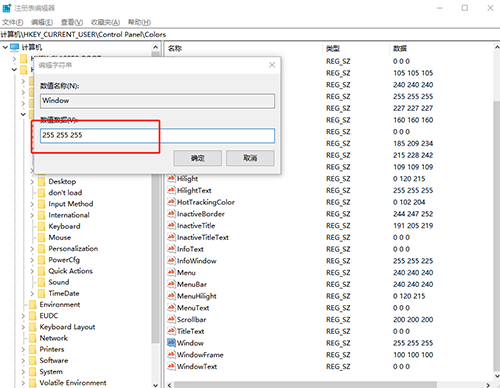The image size is (500, 388).
Task: Click the tree pane vertical scrollbar
Action: coord(155,200)
